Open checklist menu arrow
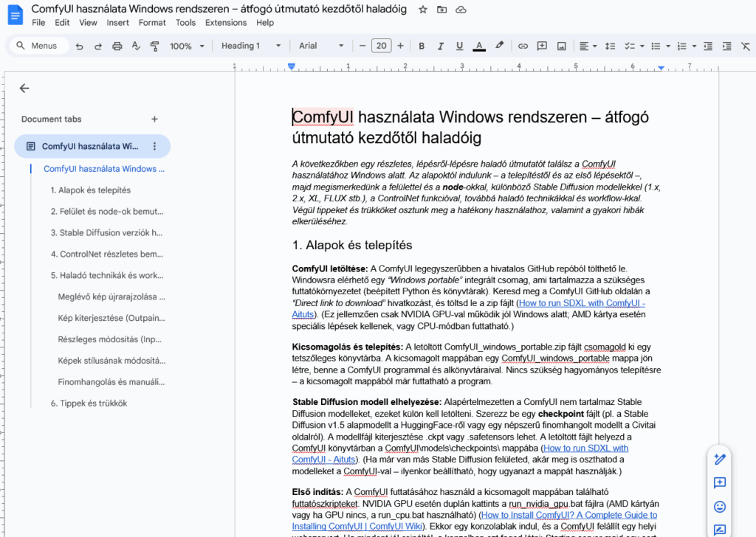The width and height of the screenshot is (756, 537). 642,46
